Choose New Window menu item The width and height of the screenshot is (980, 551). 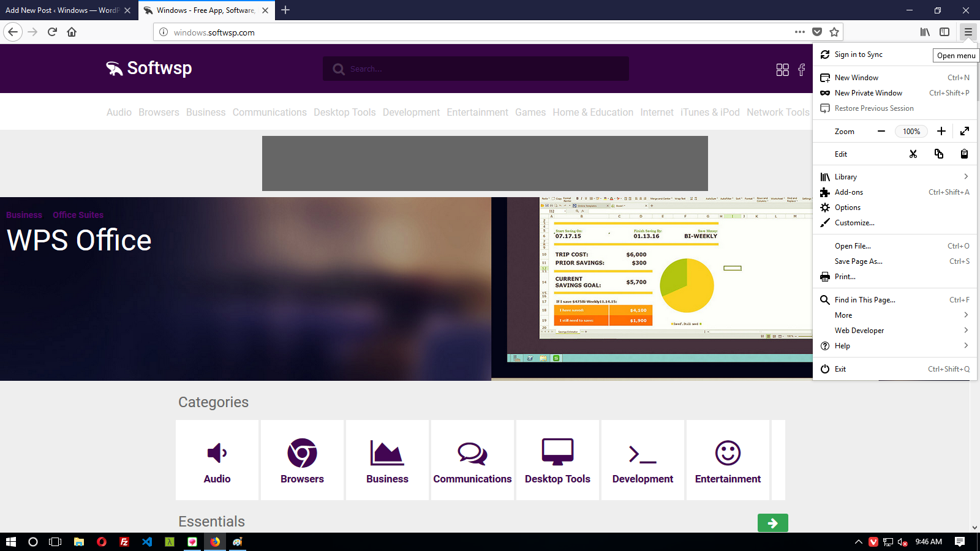[x=895, y=78]
